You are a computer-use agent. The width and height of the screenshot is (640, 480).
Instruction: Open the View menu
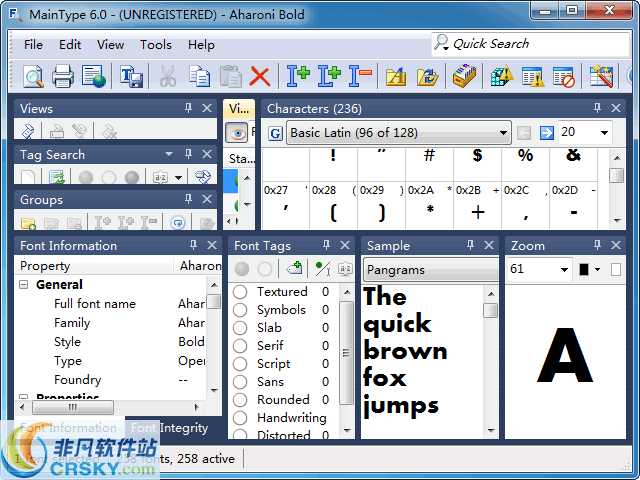110,44
